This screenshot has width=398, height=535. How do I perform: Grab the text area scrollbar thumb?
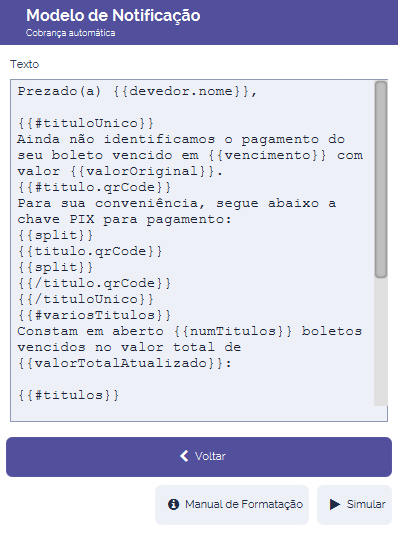(381, 179)
